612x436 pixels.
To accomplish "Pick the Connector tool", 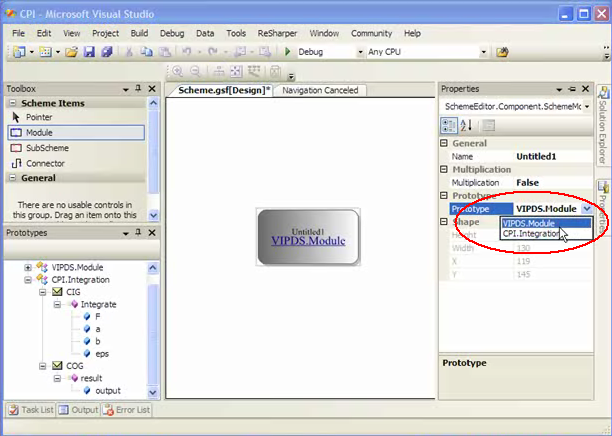I will [45, 163].
